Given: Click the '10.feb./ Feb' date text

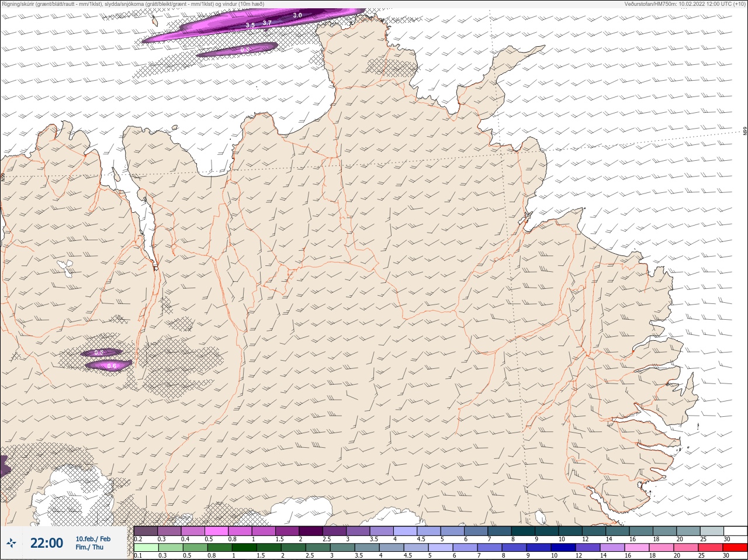Looking at the screenshot, I should tap(93, 539).
